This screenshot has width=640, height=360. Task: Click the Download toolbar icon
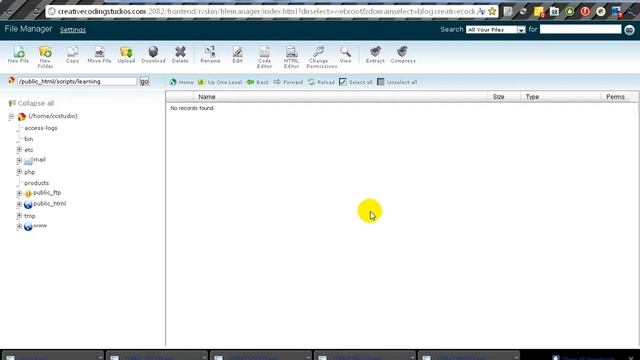153,54
